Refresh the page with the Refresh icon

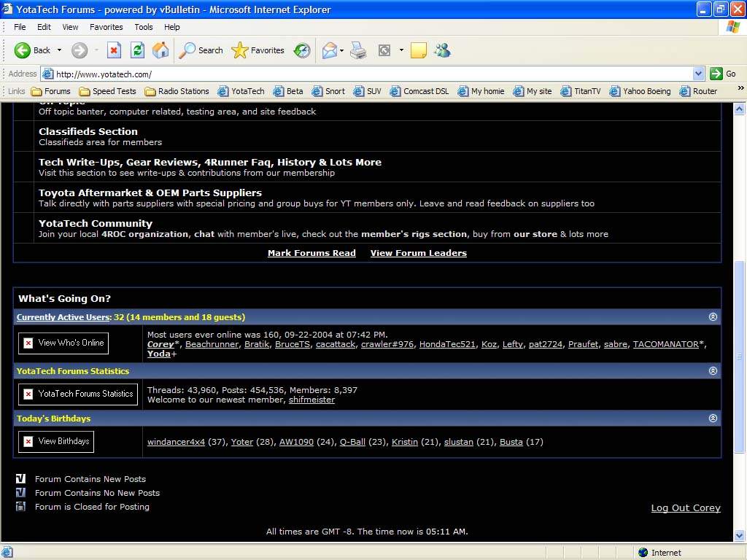(138, 50)
